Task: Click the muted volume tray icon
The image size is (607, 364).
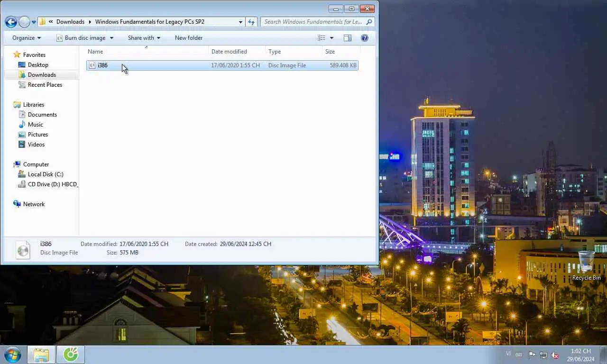Action: tap(554, 355)
